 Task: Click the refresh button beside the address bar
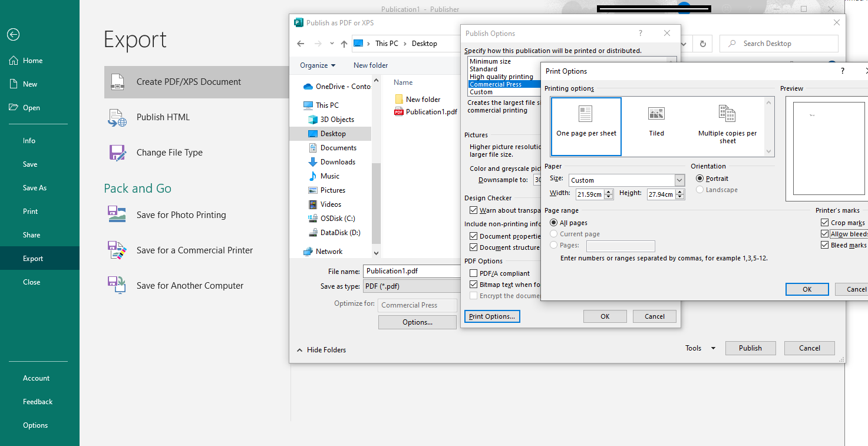pyautogui.click(x=702, y=44)
